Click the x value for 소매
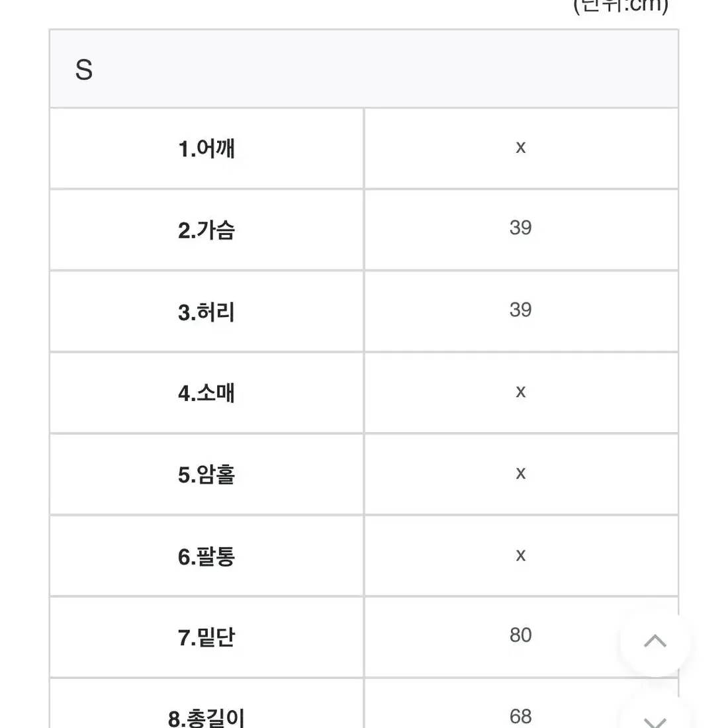728x728 pixels. pyautogui.click(x=521, y=392)
